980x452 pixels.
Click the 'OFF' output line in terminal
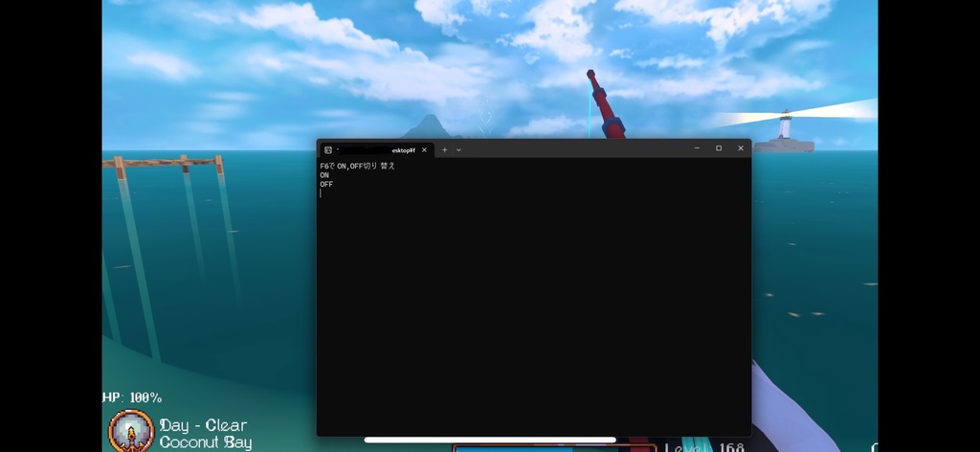[x=326, y=185]
